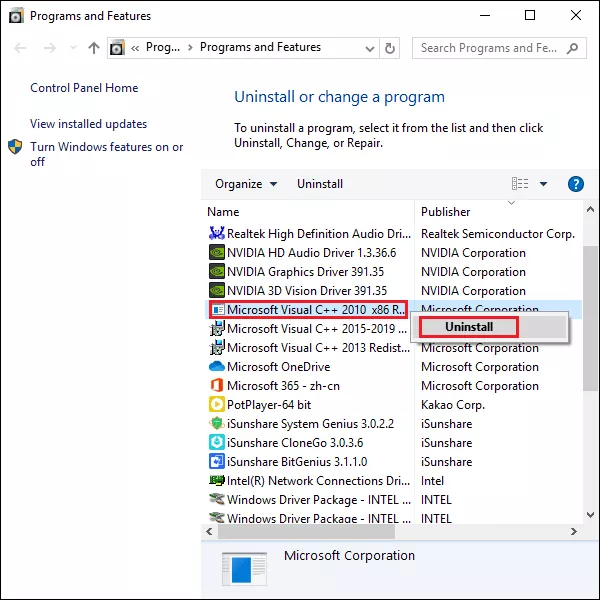This screenshot has width=600, height=600.
Task: Click the Microsoft Visual C++ 2015-2019 icon
Action: click(217, 328)
